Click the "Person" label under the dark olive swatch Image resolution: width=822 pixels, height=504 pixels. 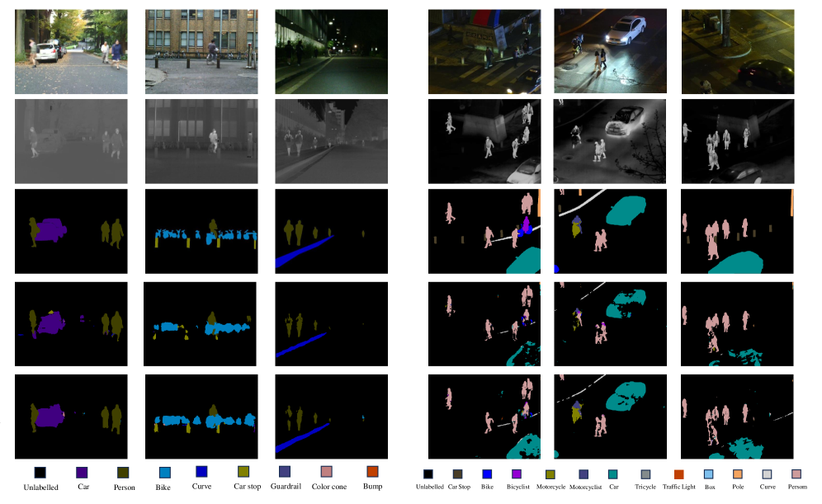[125, 488]
